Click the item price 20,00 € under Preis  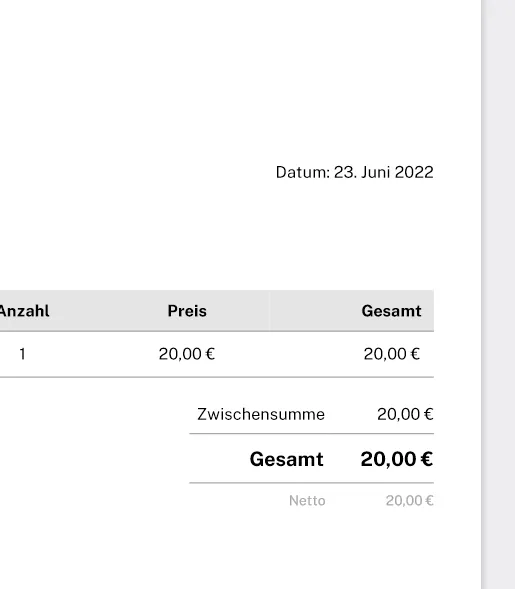pos(187,354)
